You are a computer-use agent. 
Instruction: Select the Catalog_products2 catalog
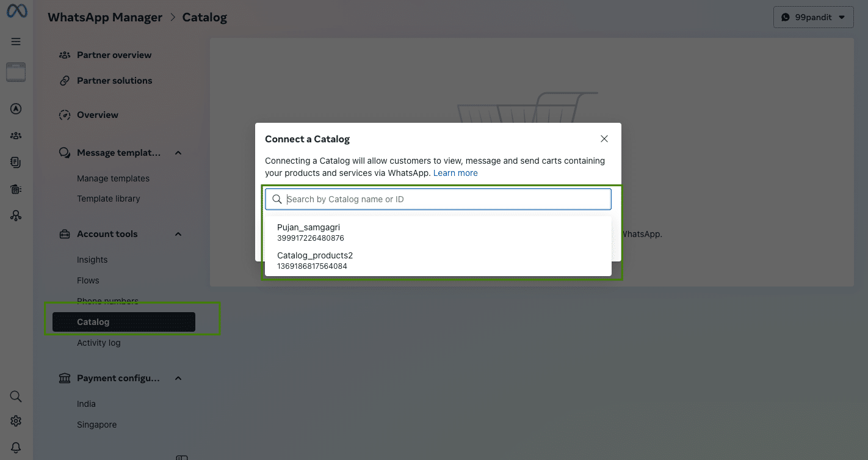(438, 260)
